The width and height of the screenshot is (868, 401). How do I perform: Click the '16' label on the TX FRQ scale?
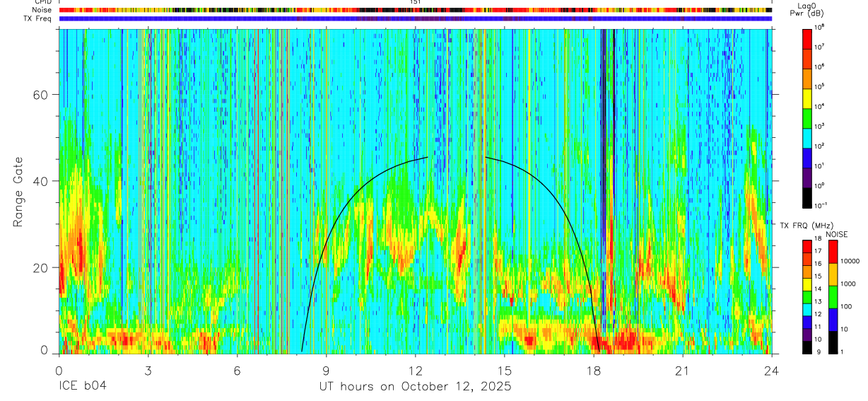[x=819, y=264]
